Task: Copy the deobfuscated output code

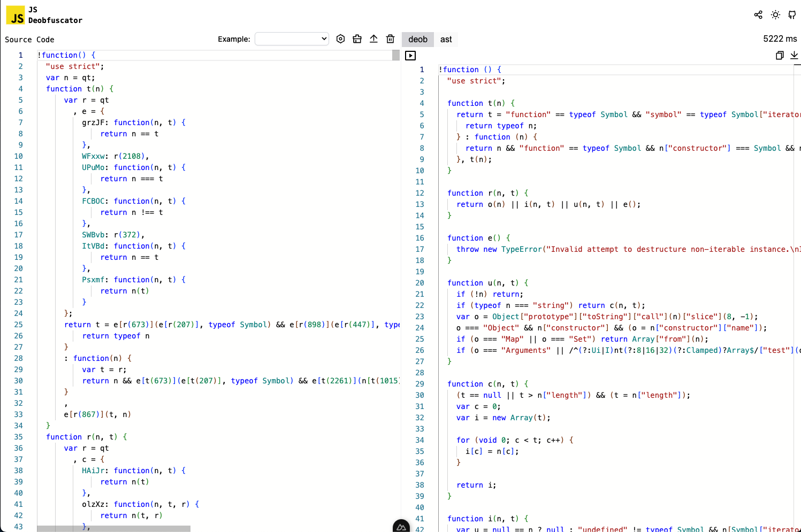Action: coord(780,55)
